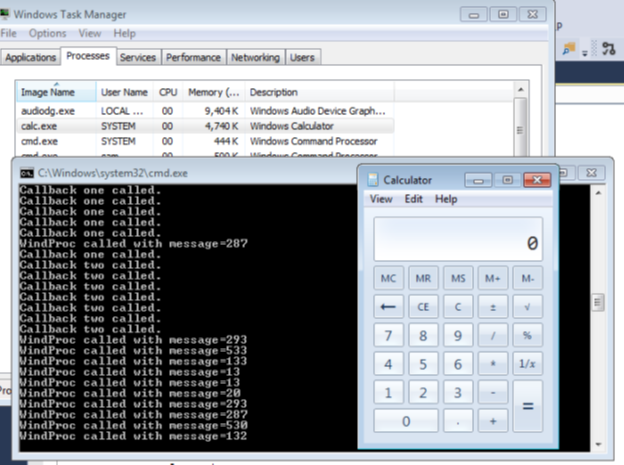Click the CE clear entry key

(x=423, y=307)
